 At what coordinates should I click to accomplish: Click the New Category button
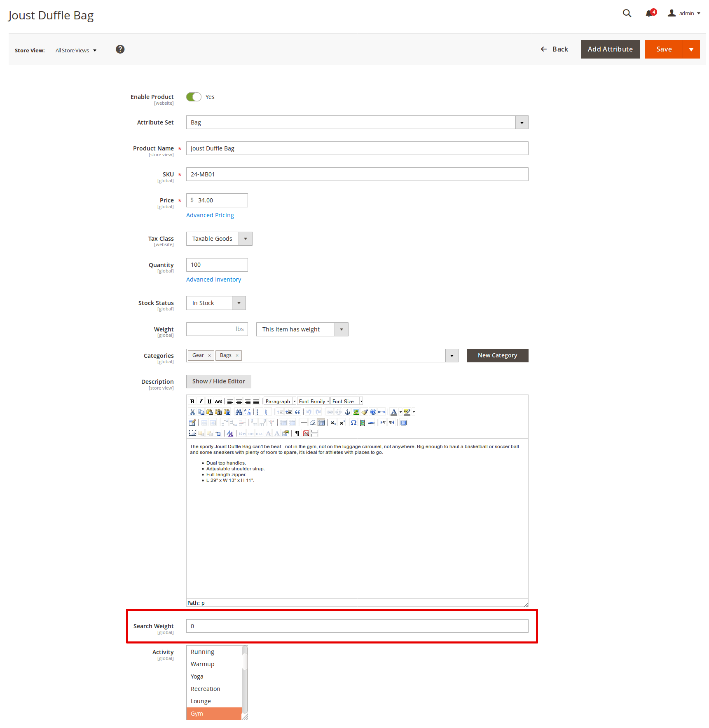(x=497, y=355)
